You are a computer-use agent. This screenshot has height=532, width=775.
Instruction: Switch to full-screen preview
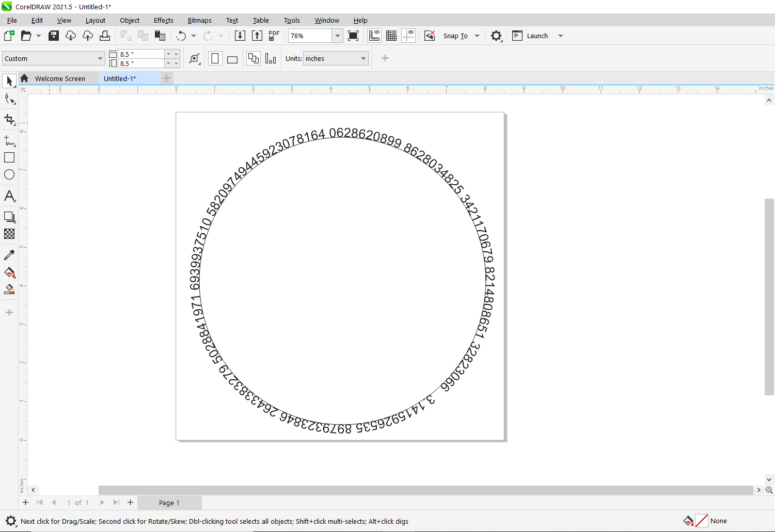coord(353,36)
